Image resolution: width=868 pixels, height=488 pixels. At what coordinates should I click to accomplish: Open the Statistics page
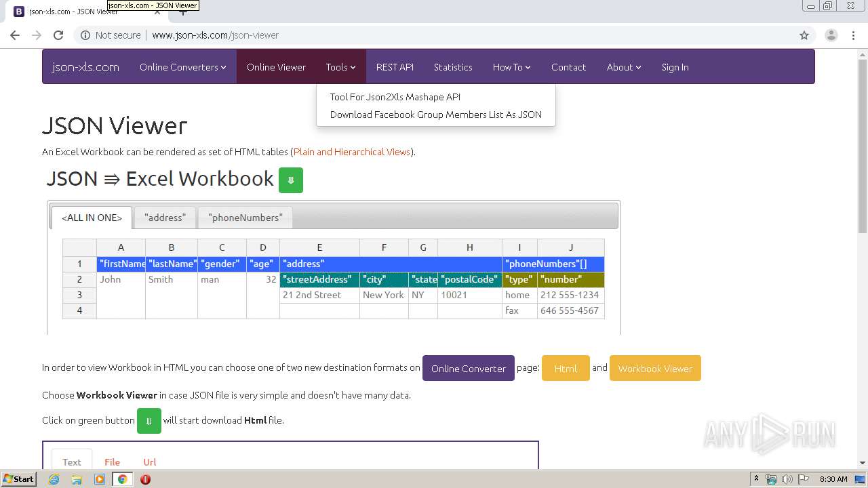[x=453, y=67]
